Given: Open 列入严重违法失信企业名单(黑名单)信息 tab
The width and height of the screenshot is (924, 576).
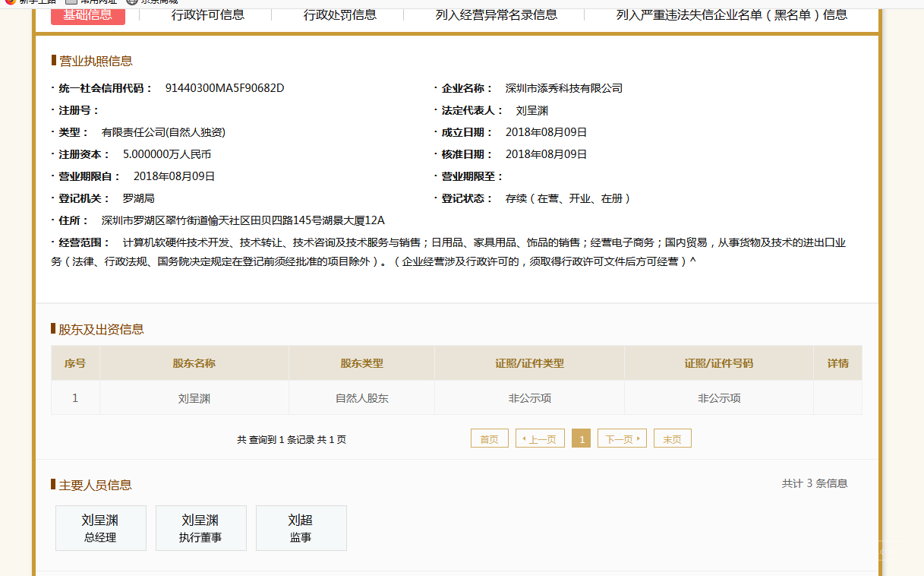Looking at the screenshot, I should point(732,14).
